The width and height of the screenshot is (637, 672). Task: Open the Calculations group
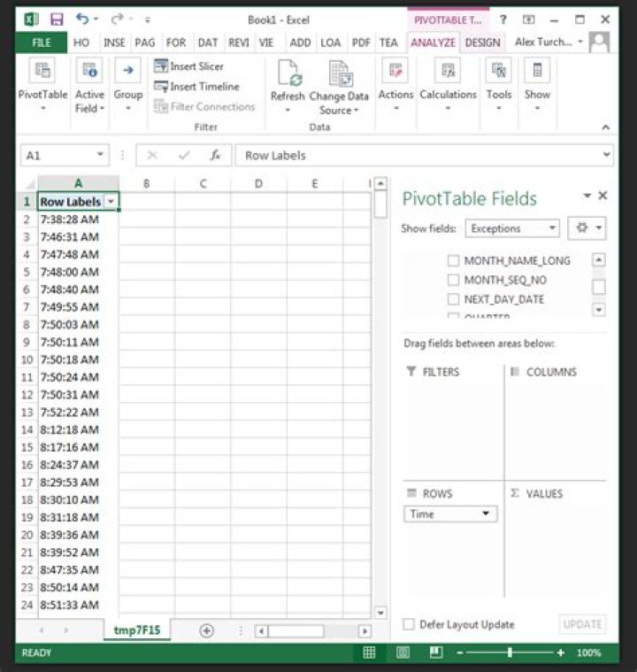(x=448, y=85)
